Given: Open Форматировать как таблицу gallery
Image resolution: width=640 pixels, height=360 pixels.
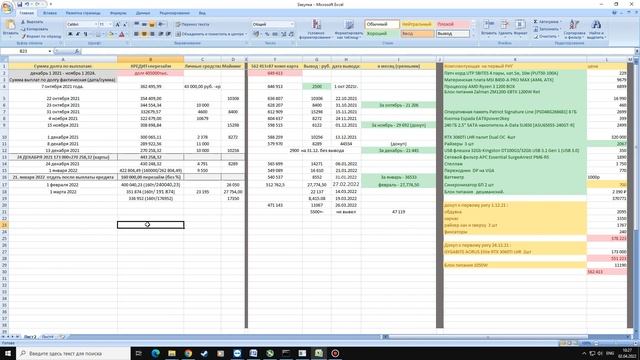Looking at the screenshot, I should click(349, 29).
